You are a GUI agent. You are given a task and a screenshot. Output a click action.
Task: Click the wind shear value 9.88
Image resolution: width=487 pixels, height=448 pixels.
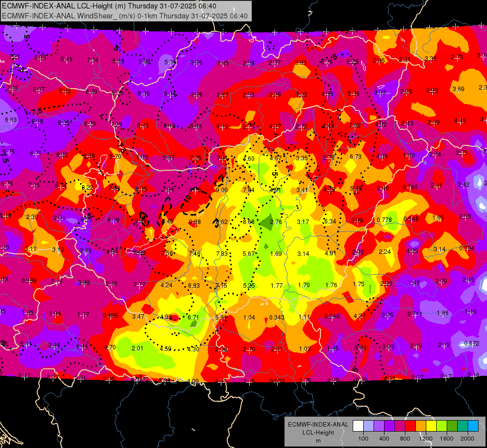195,222
